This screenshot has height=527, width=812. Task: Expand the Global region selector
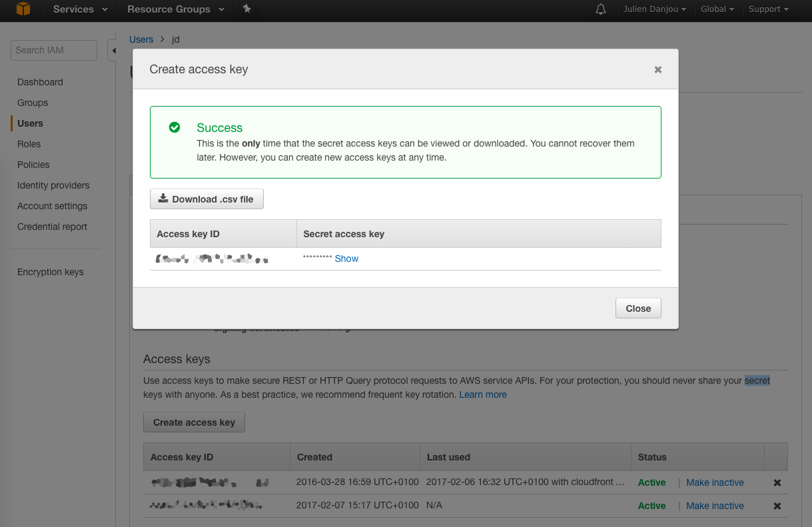pos(717,9)
